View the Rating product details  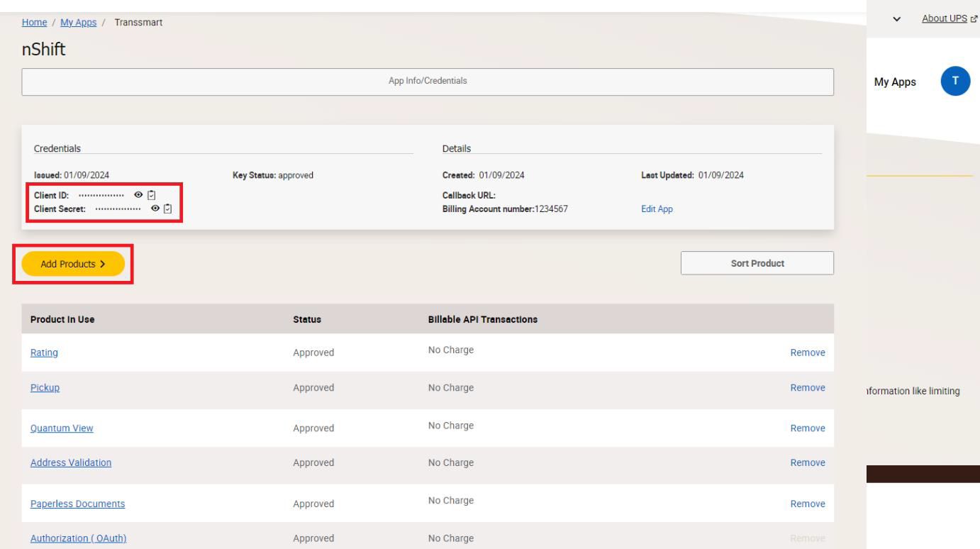pos(43,353)
